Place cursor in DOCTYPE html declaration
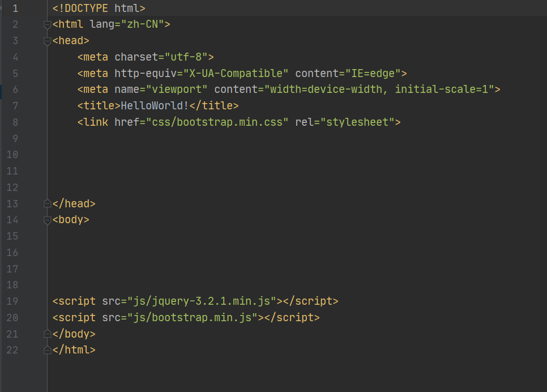Screen dimensions: 547x392 pyautogui.click(x=99, y=8)
